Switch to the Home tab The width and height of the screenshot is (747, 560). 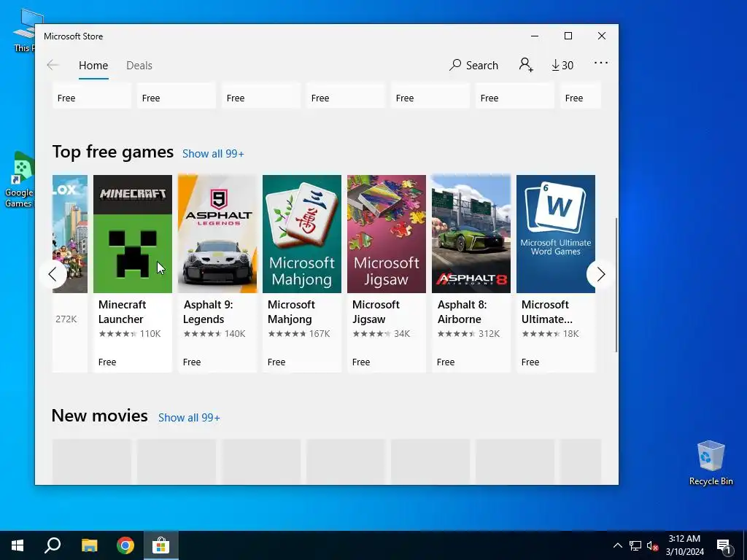pyautogui.click(x=93, y=65)
